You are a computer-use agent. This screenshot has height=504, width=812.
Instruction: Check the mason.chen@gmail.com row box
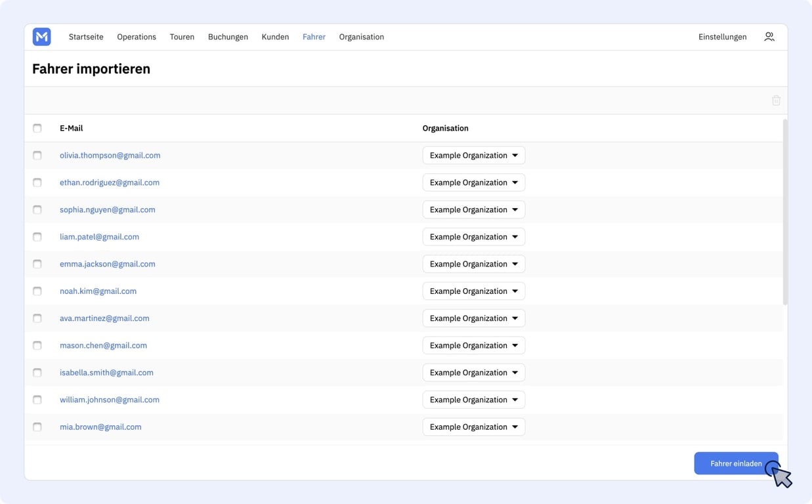(x=37, y=345)
